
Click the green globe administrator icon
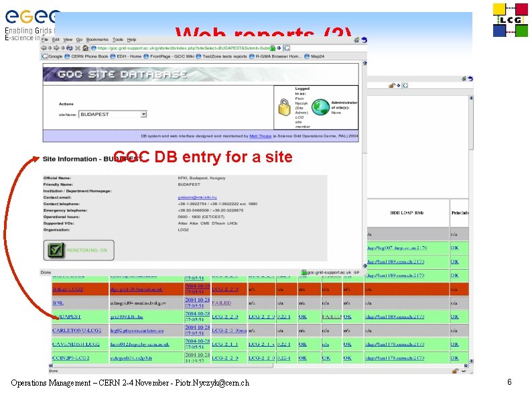click(320, 107)
